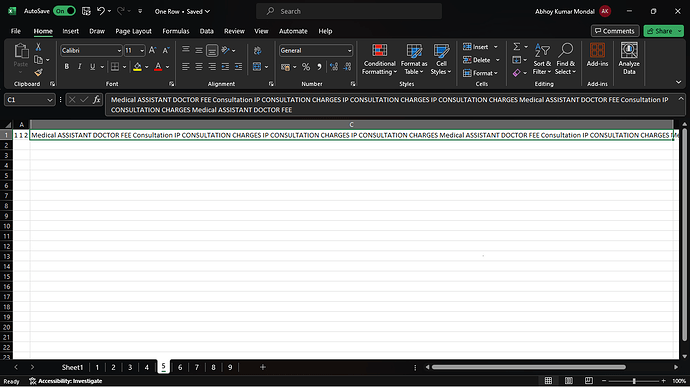
Task: Open the font size 11 dropdown
Action: pyautogui.click(x=142, y=51)
